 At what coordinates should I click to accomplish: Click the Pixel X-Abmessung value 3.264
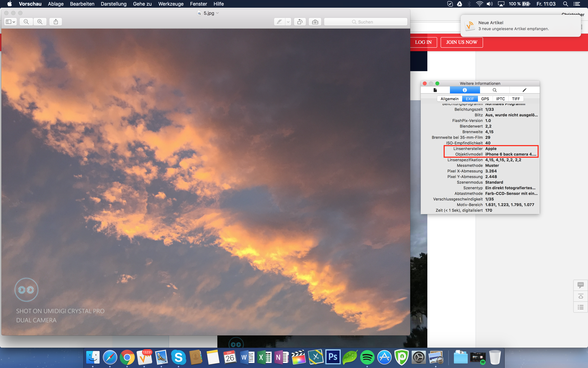pyautogui.click(x=491, y=171)
